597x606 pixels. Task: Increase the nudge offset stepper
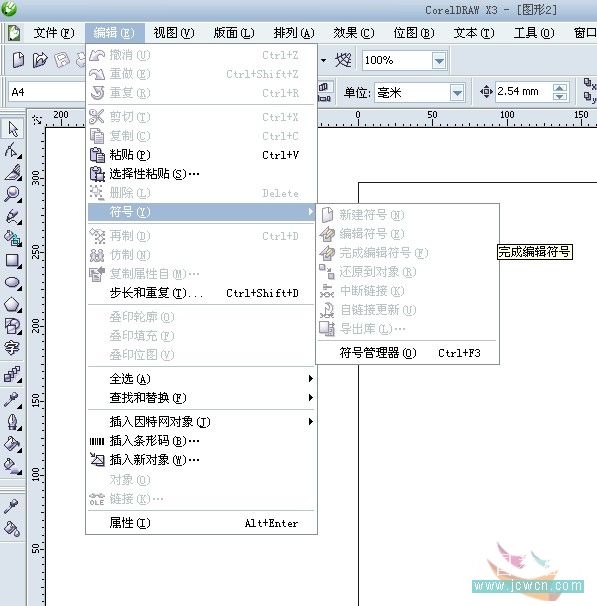pyautogui.click(x=560, y=88)
